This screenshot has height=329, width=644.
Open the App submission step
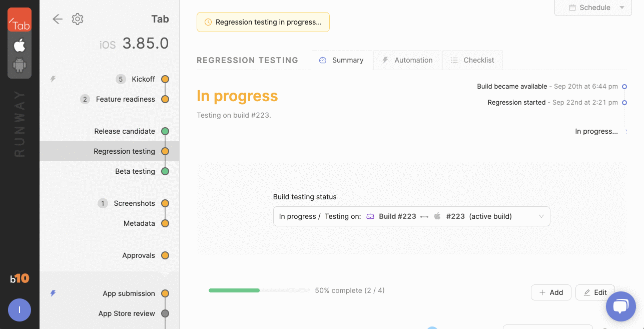point(129,293)
